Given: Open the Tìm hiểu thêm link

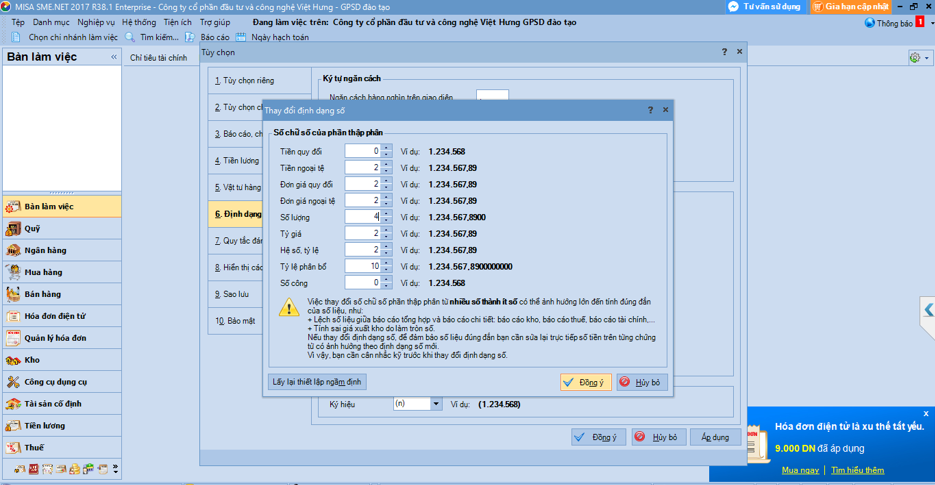Looking at the screenshot, I should tap(857, 471).
